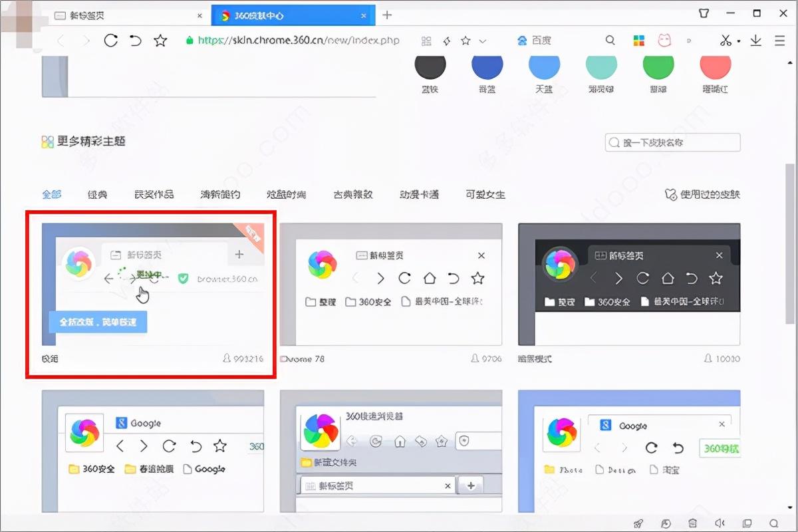The width and height of the screenshot is (798, 532).
Task: Click the rocket accelerator icon in status bar
Action: pos(638,523)
